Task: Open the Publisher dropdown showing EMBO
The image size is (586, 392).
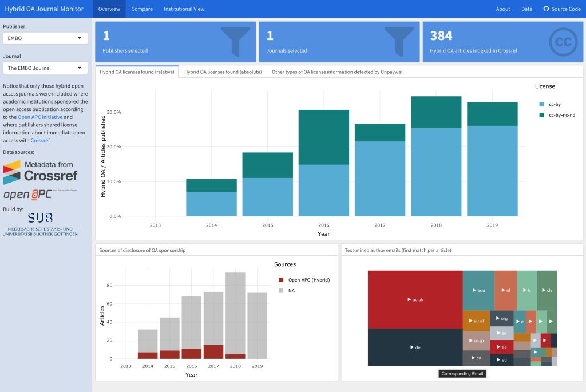Action: [x=45, y=38]
